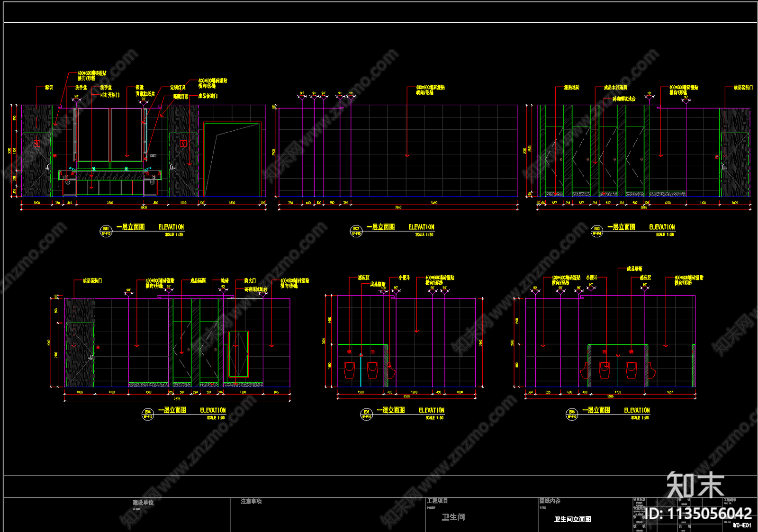Screen dimensions: 758x532
Task: Select the 4500 overall dimension in E05
Action: point(406,397)
